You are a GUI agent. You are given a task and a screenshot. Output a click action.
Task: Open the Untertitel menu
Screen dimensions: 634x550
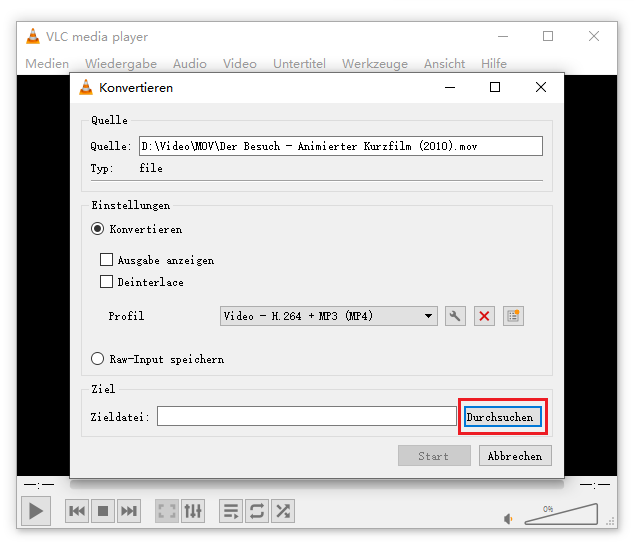point(299,64)
